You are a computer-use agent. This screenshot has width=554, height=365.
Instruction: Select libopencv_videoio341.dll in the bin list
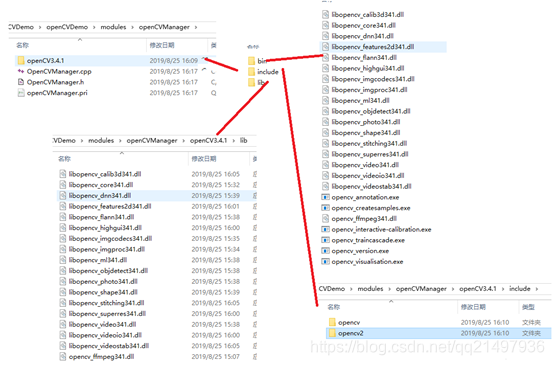pyautogui.click(x=368, y=176)
